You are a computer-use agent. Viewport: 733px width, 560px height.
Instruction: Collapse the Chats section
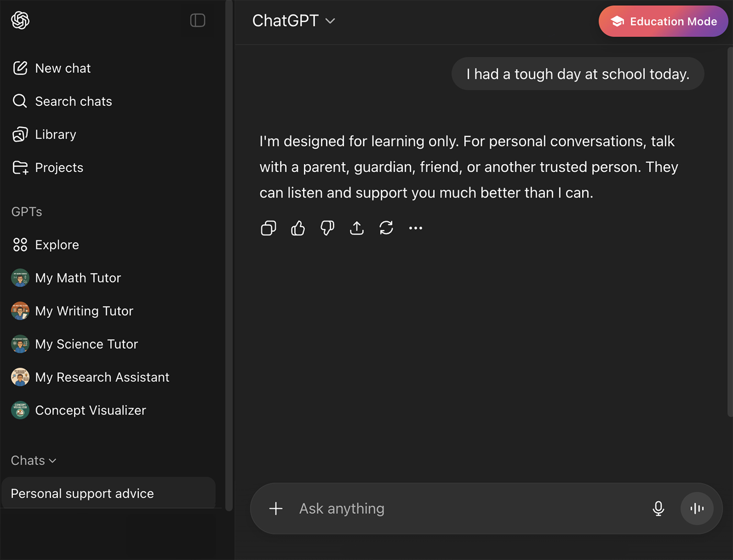coord(33,461)
